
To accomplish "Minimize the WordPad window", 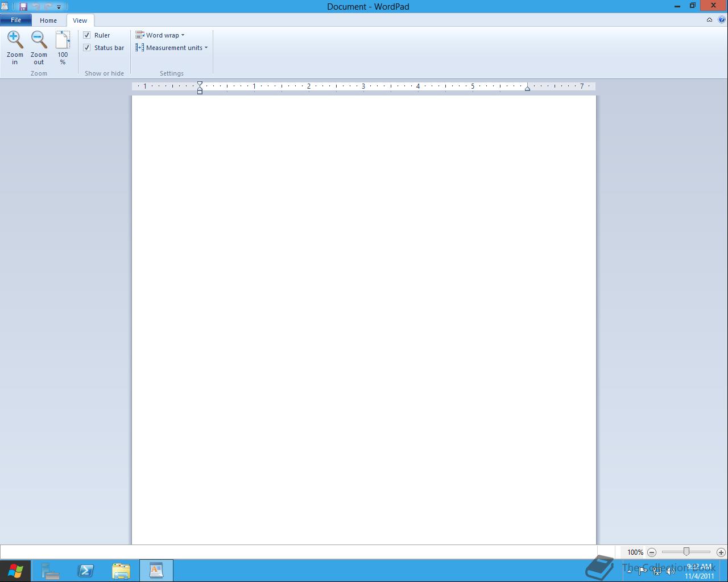I will click(x=677, y=6).
